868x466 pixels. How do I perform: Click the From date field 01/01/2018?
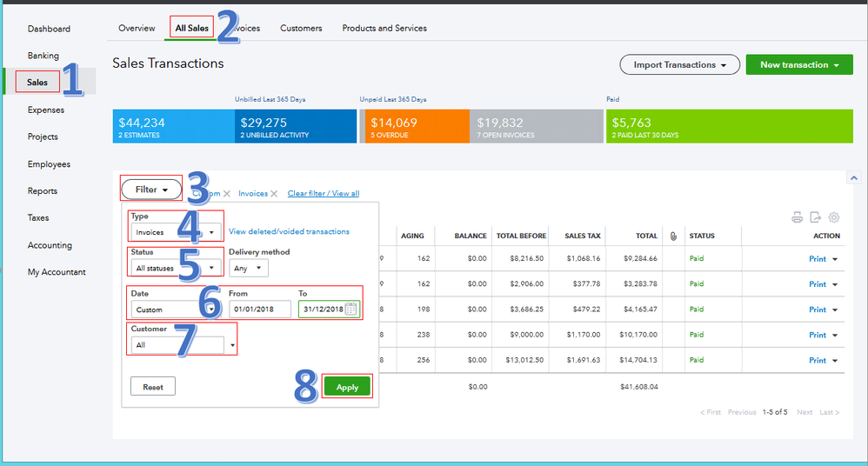260,309
